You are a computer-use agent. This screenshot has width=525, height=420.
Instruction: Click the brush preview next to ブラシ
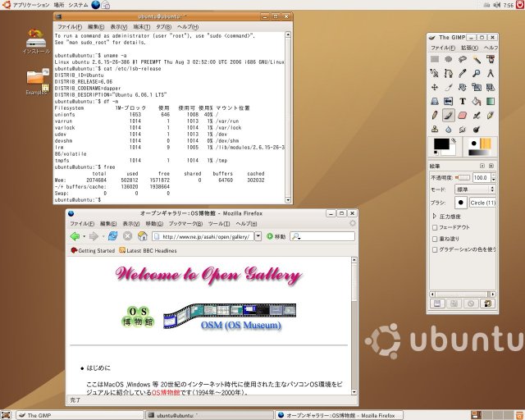[x=461, y=203]
